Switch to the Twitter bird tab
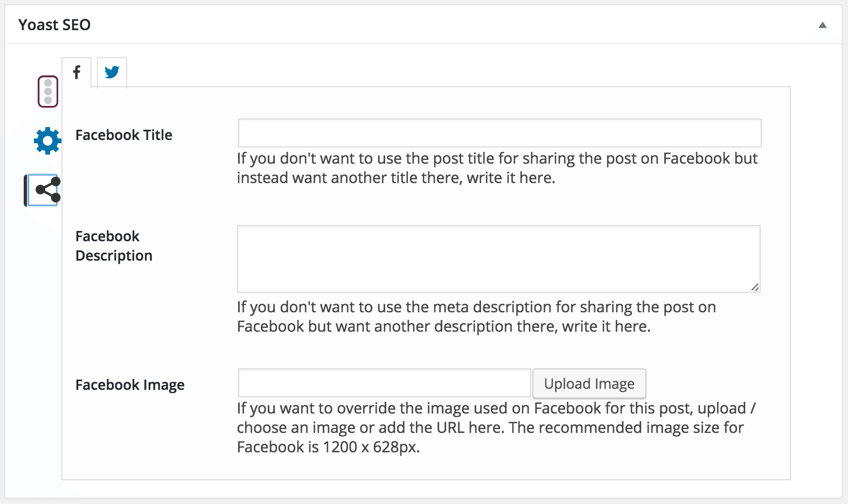 pos(112,72)
